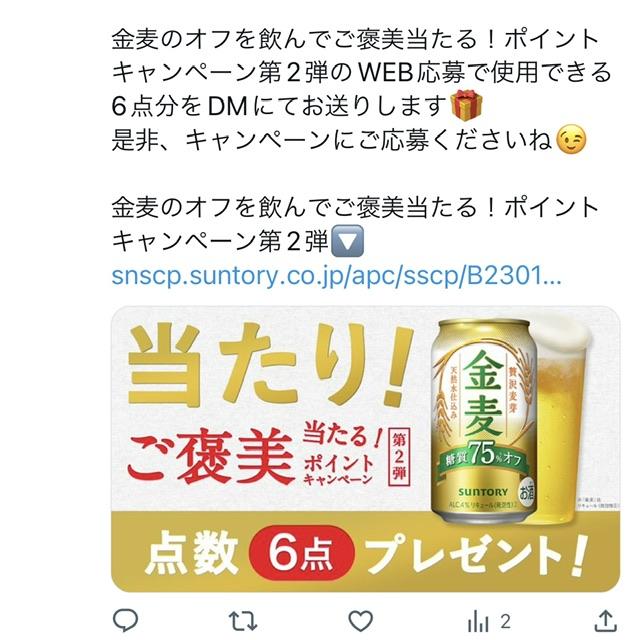Like the tweet with the heart icon
The height and width of the screenshot is (640, 639).
click(361, 621)
